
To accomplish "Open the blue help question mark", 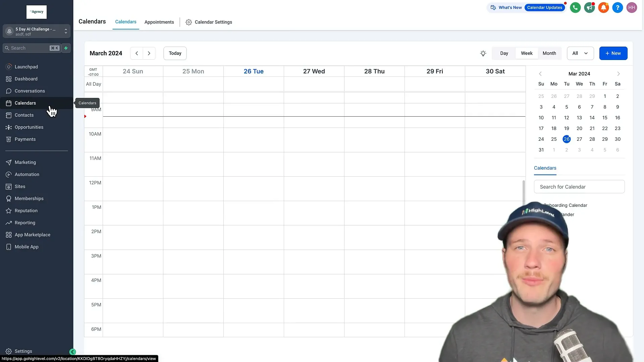I will (x=618, y=7).
